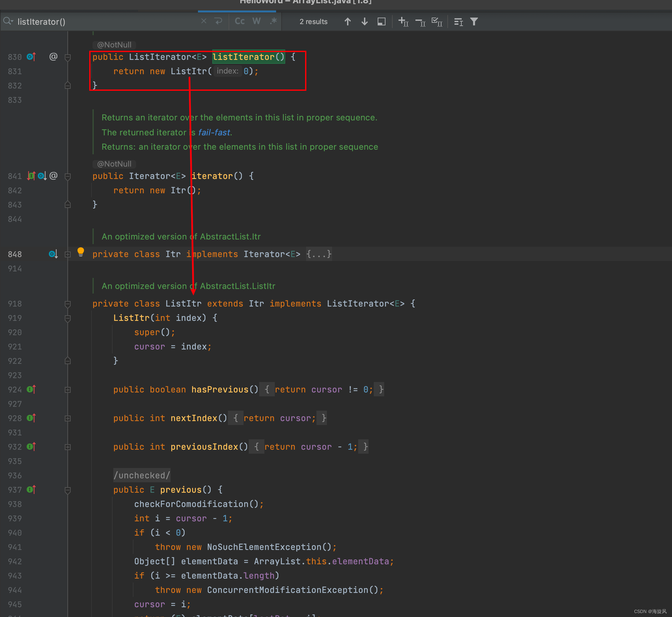This screenshot has height=617, width=672.
Task: Click the /unchecked/ folded annotation
Action: (x=142, y=475)
